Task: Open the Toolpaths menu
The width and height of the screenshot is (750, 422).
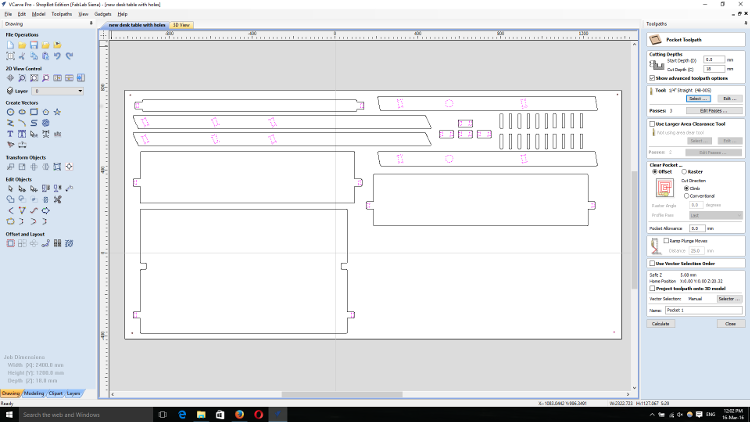Action: pyautogui.click(x=62, y=14)
